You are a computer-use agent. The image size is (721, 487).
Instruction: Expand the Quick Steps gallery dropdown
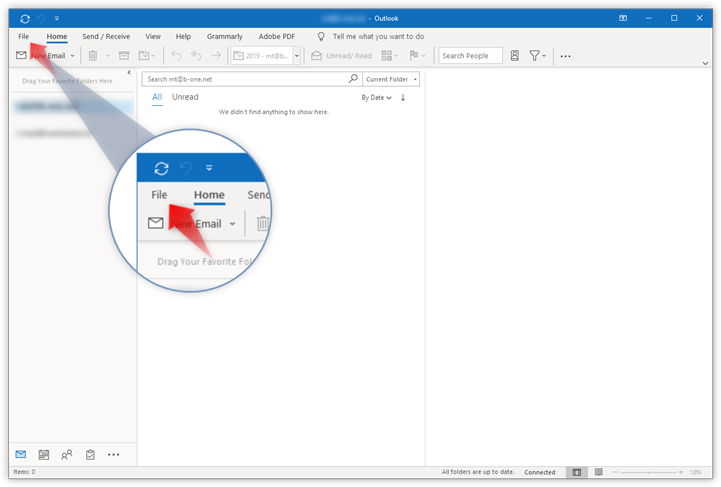coord(297,56)
